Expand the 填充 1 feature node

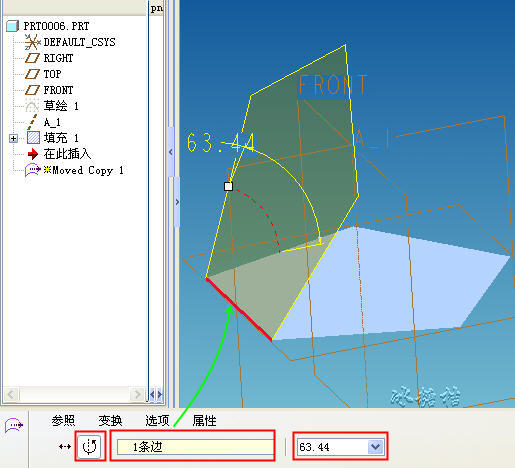tap(13, 138)
